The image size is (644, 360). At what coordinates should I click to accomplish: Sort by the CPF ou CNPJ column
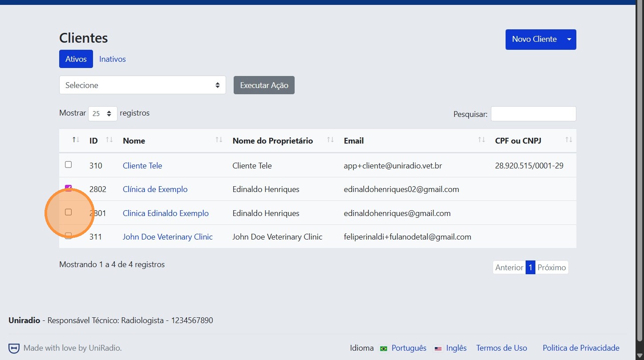point(568,140)
